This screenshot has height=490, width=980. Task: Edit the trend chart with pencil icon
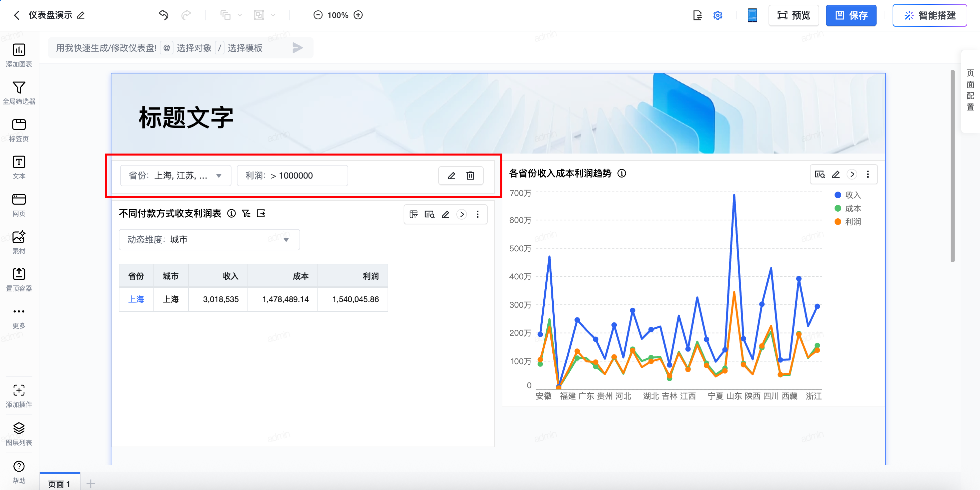836,174
